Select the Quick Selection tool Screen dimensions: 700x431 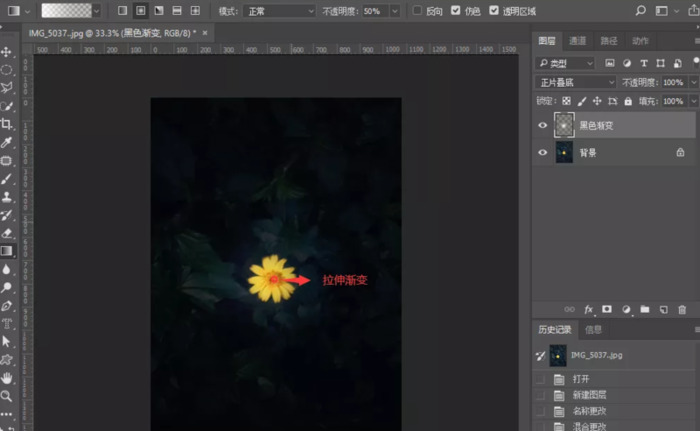point(6,106)
